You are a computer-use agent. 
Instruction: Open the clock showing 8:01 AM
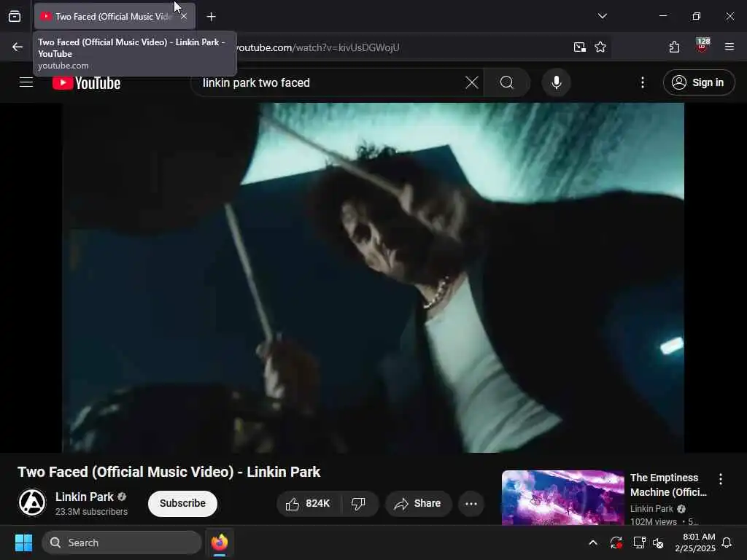[695, 542]
